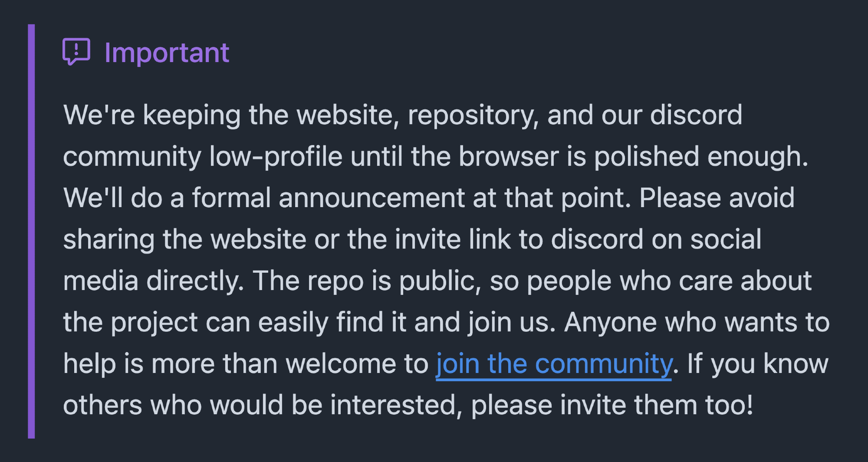This screenshot has width=868, height=462.
Task: Click the Important alert speech-bubble icon
Action: click(76, 52)
